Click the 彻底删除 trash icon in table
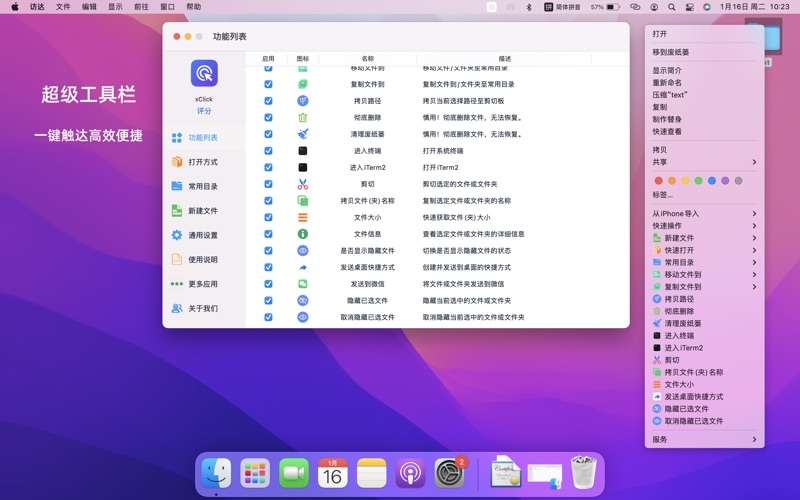Screen dimensions: 800x500 pos(303,117)
